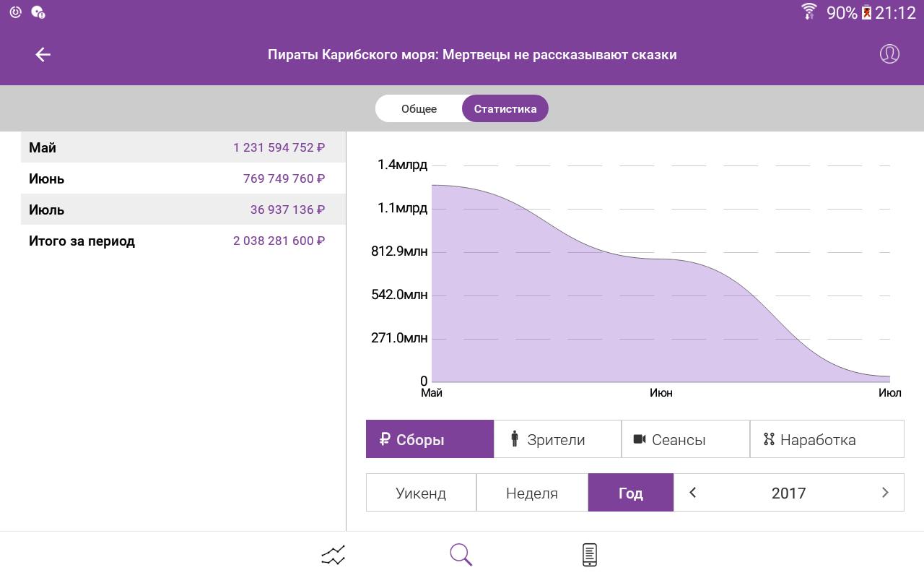Go to previous year with left chevron
This screenshot has height=578, width=924.
point(693,493)
